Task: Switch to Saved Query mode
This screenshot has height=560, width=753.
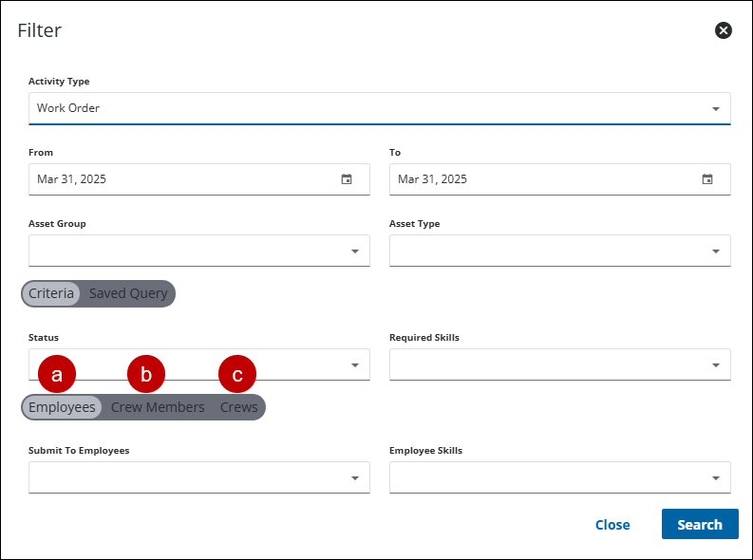Action: point(128,293)
